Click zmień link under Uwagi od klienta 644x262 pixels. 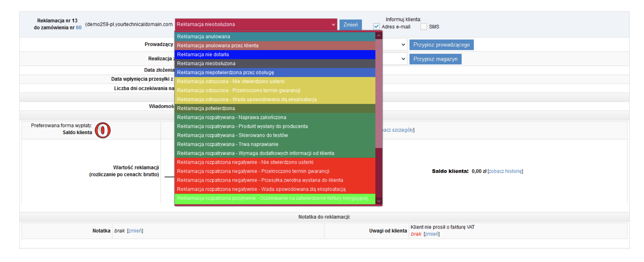(431, 234)
